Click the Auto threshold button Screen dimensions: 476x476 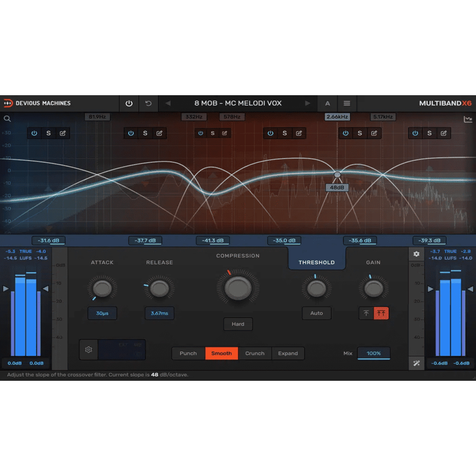coord(317,313)
